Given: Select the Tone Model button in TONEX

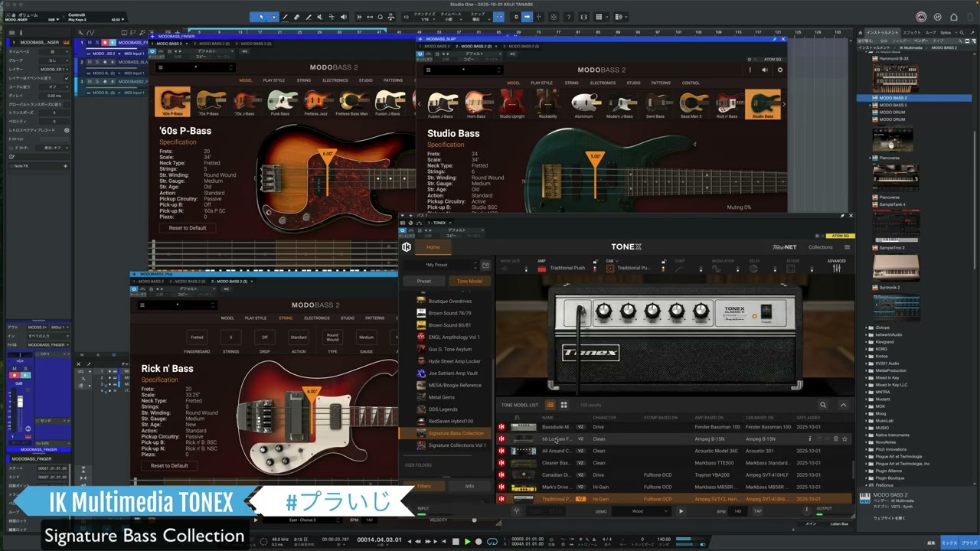Looking at the screenshot, I should point(469,281).
